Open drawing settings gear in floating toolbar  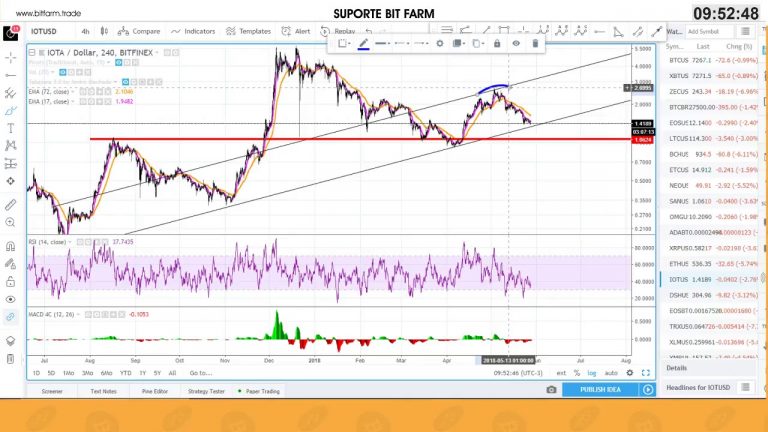pos(440,44)
